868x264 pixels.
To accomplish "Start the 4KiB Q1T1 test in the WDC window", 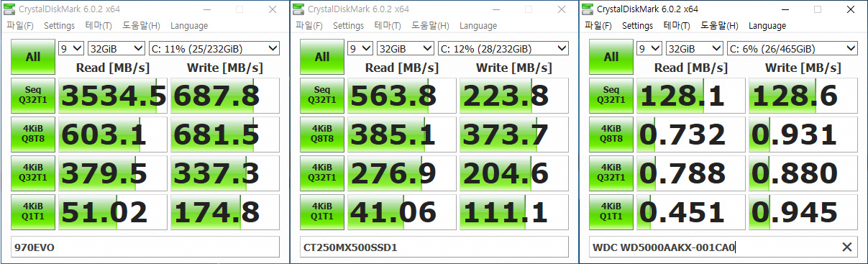I will tap(611, 211).
